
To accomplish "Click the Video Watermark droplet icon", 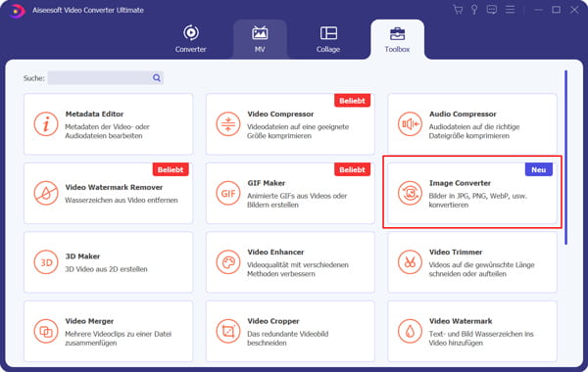I will (x=410, y=332).
